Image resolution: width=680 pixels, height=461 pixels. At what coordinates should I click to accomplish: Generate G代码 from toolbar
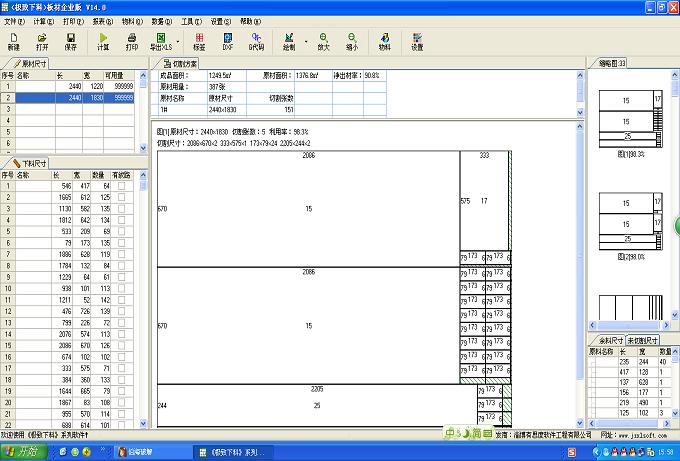pyautogui.click(x=256, y=42)
